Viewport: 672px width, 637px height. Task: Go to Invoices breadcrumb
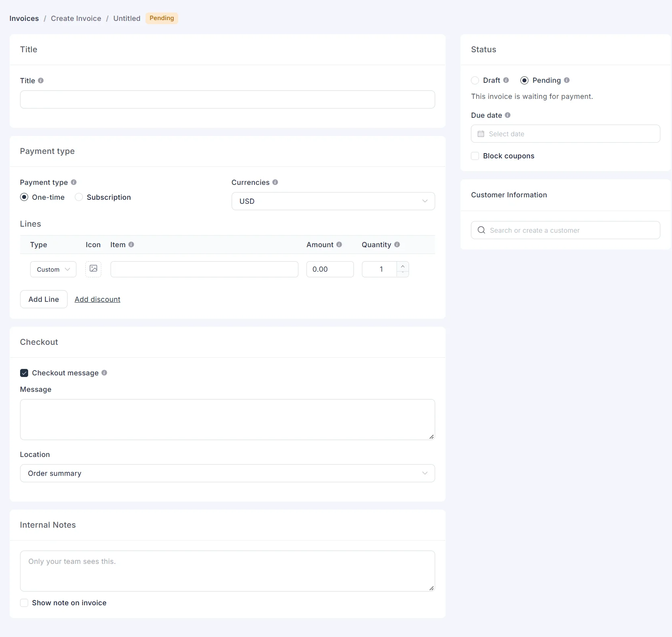point(24,18)
